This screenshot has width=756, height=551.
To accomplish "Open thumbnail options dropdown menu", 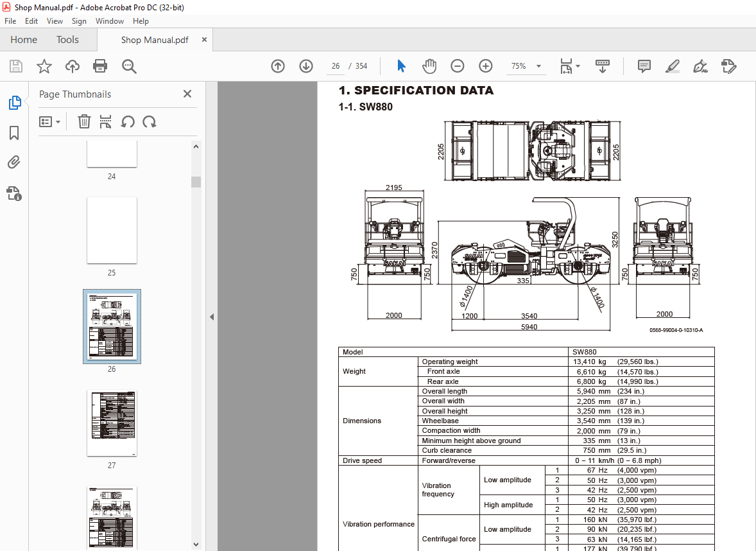I will (49, 121).
